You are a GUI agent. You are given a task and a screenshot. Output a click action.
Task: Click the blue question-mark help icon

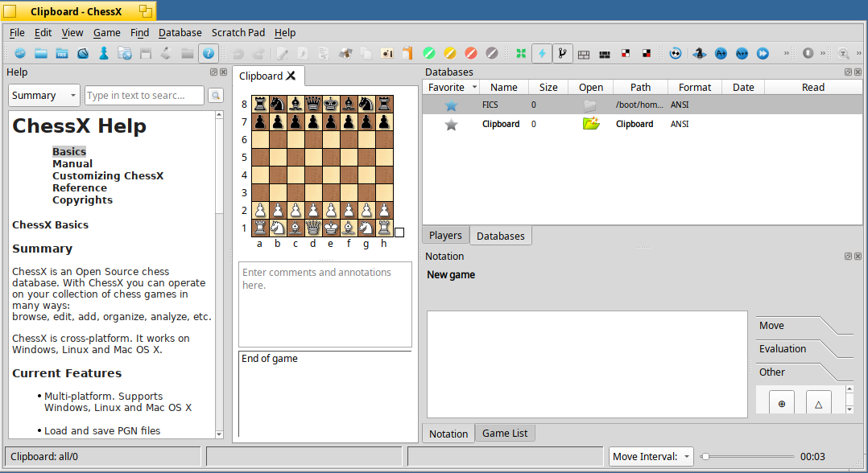click(208, 53)
